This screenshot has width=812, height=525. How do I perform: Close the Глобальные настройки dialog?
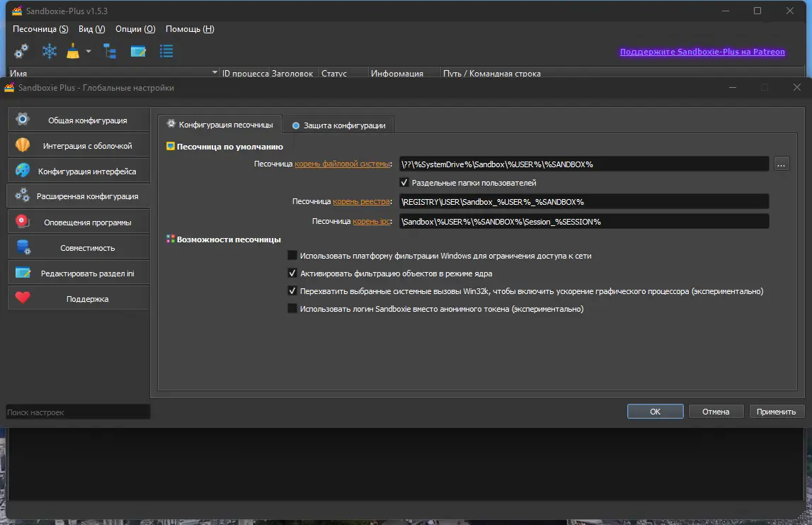coord(797,88)
